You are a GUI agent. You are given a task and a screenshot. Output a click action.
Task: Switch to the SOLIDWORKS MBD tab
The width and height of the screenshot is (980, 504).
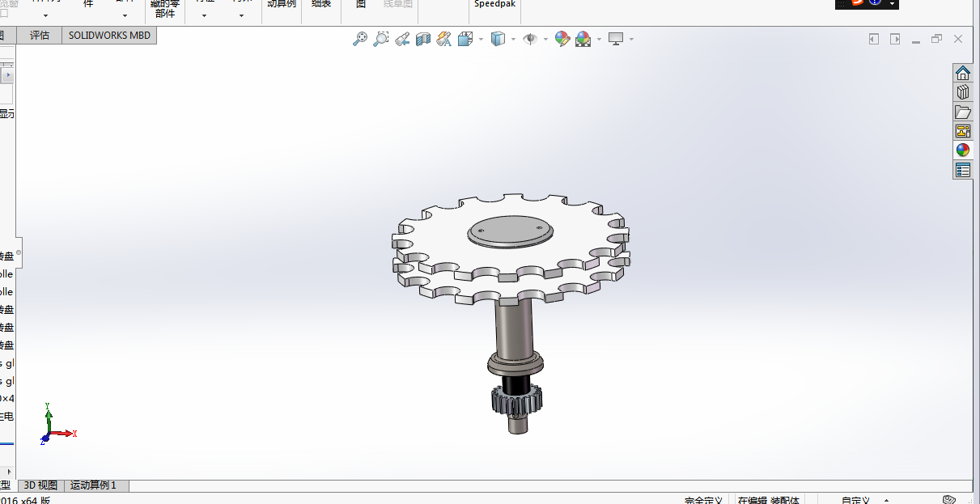click(x=109, y=36)
